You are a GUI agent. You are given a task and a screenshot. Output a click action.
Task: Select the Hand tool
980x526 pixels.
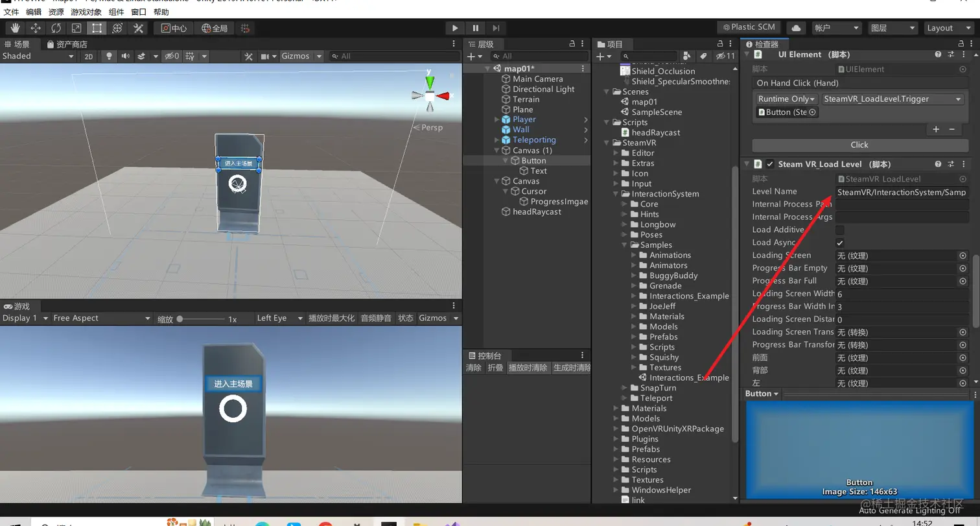(16, 28)
